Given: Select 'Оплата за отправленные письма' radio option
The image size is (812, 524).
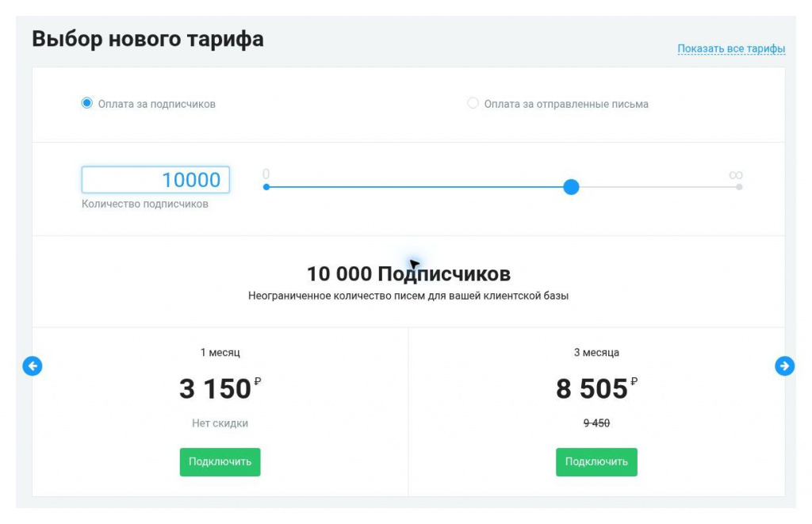Looking at the screenshot, I should coord(473,103).
